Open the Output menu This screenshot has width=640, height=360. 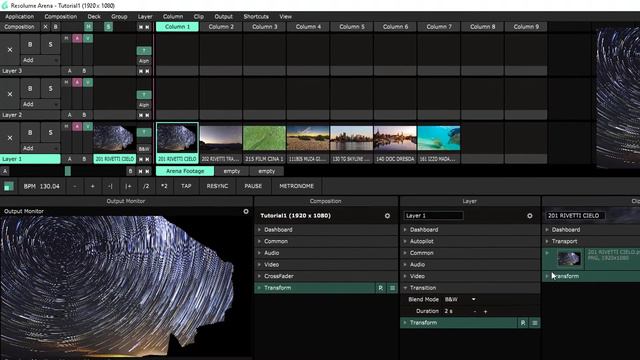[x=223, y=17]
